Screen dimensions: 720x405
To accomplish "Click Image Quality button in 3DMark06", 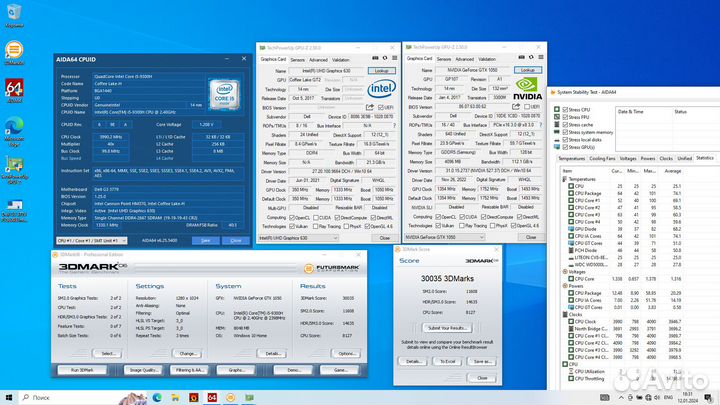I will point(143,370).
